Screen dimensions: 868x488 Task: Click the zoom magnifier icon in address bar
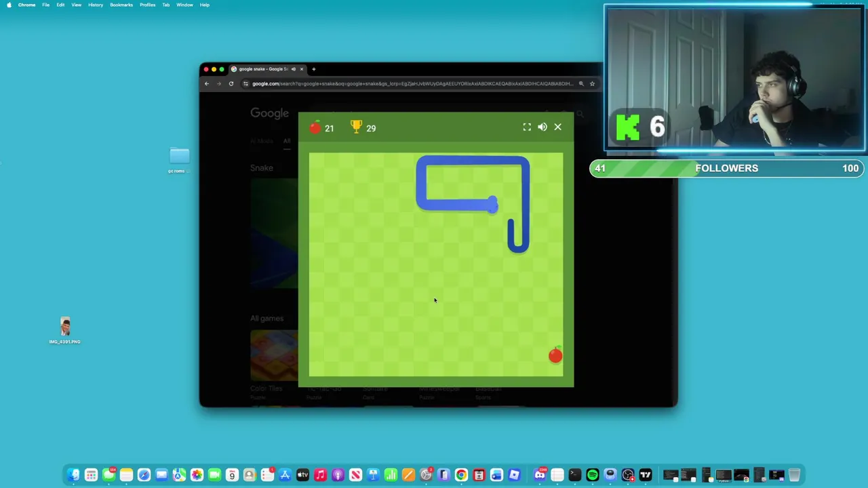(581, 83)
